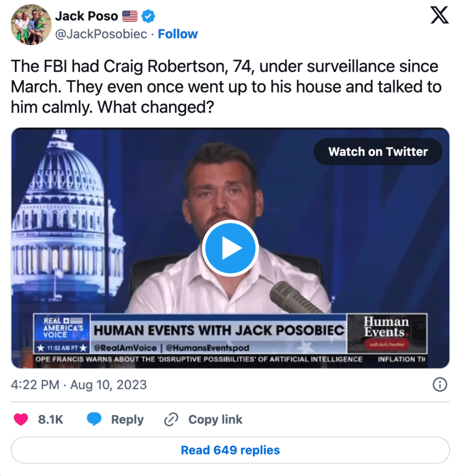Click the Copy link text
The image size is (460, 476).
pos(215,420)
